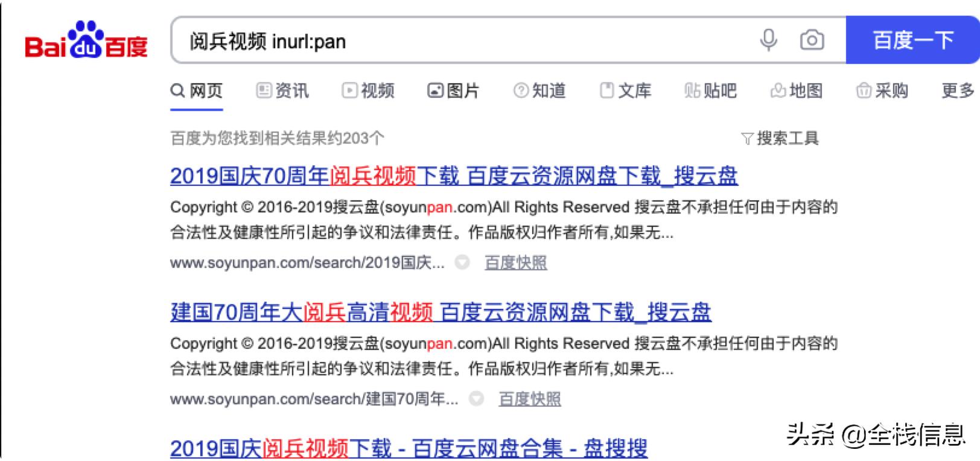Start voice search with microphone icon

pos(768,40)
